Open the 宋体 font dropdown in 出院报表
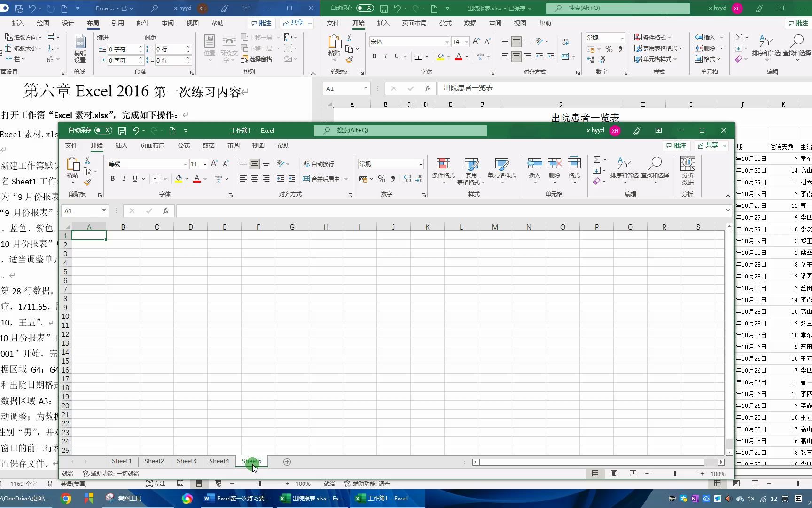This screenshot has width=812, height=508. pos(447,42)
